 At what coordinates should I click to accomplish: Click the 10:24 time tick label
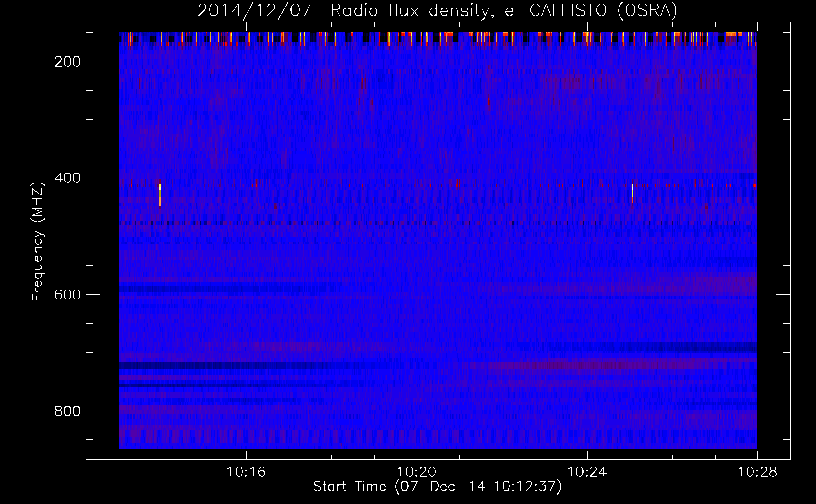click(x=587, y=472)
